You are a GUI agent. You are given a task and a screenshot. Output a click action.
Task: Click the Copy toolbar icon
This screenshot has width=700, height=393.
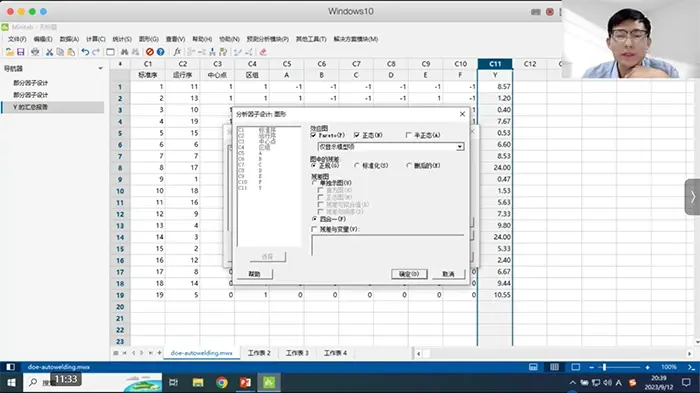(x=60, y=52)
